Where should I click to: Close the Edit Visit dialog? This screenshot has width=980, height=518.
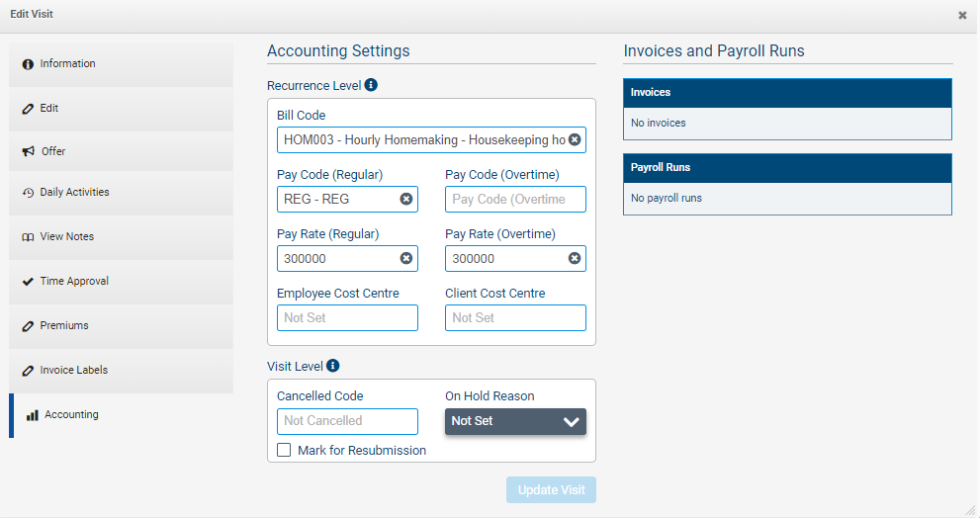(962, 16)
